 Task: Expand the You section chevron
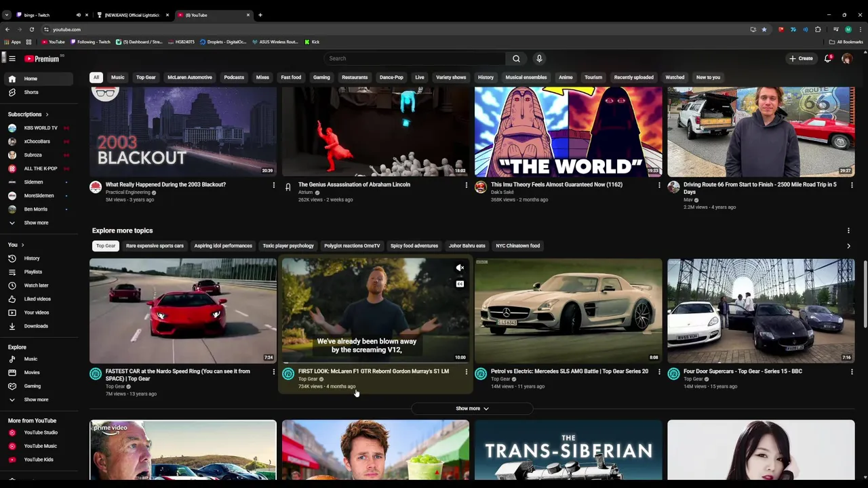22,245
